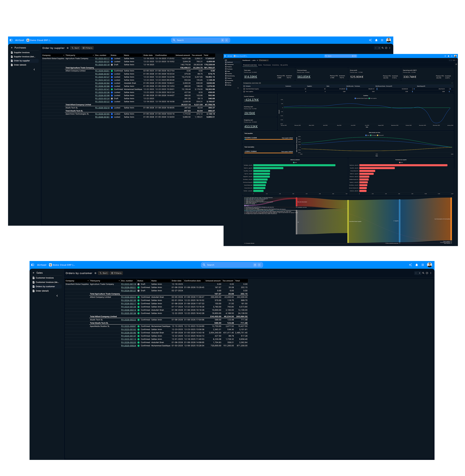Screen dimensions: 465x476
Task: Open apps grid icon in Order by supplier window
Action: tap(382, 40)
